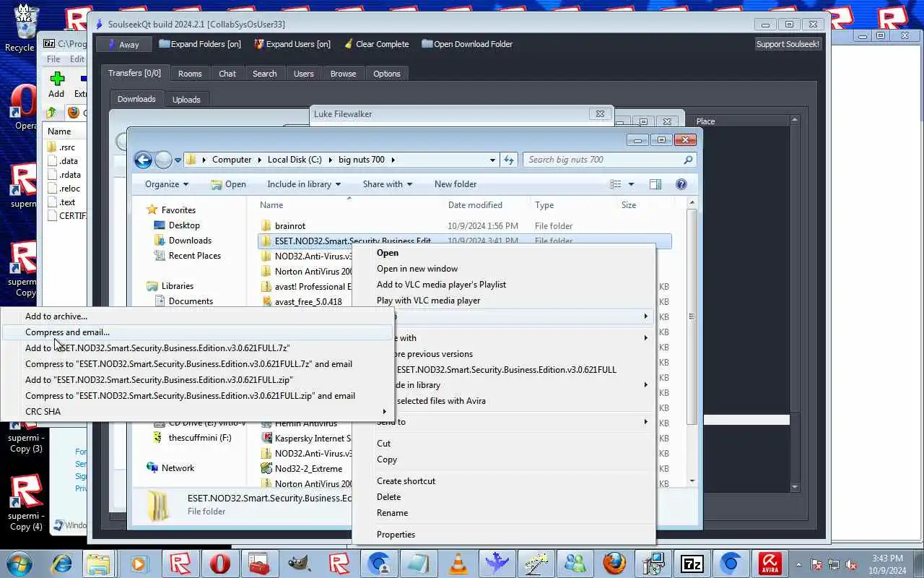Open the Uploads tab in SoulseekQt
The image size is (924, 578).
186,100
